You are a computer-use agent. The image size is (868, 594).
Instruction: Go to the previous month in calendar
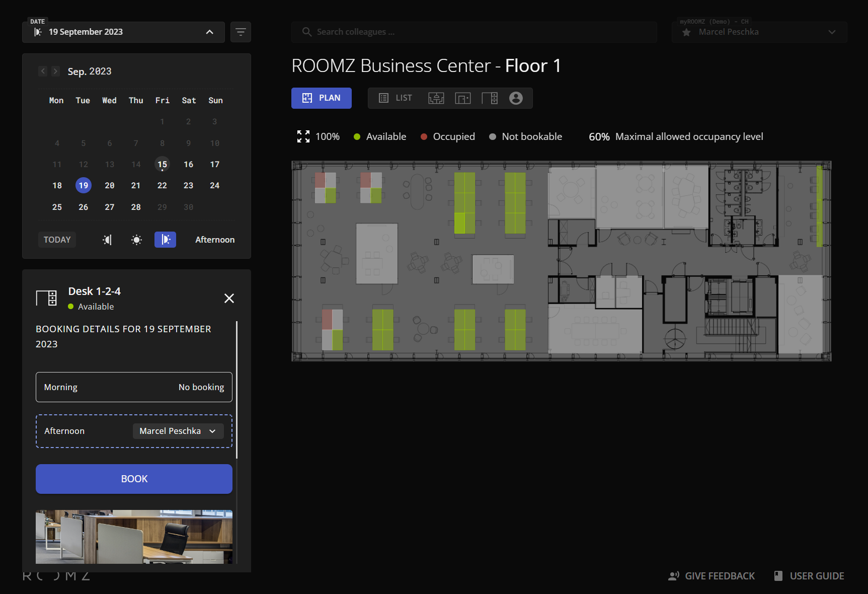click(43, 71)
